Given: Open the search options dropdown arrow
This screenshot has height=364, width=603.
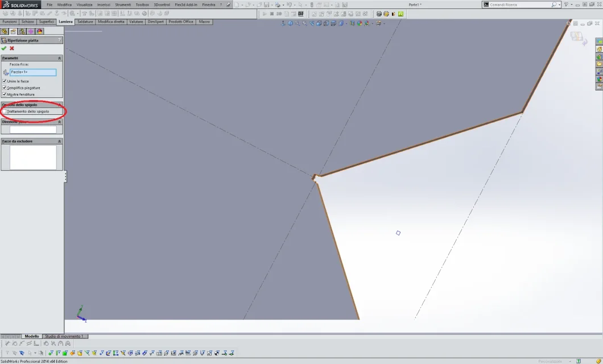Looking at the screenshot, I should pos(559,5).
